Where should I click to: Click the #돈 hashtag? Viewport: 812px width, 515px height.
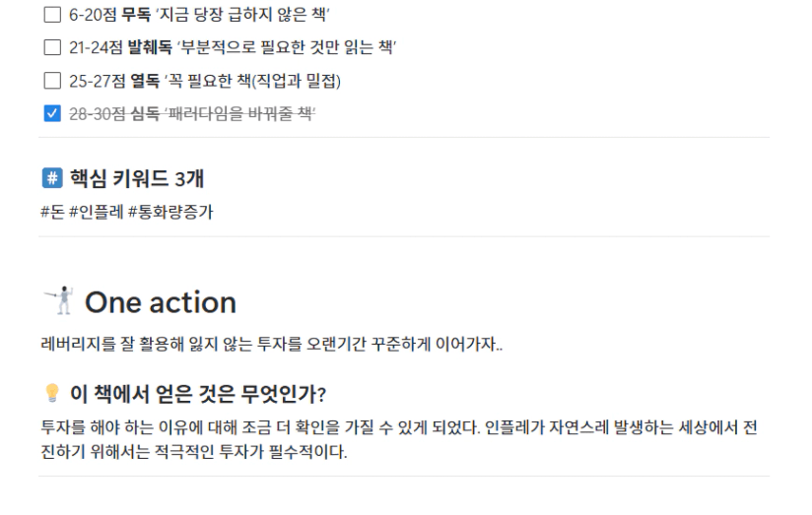(x=51, y=211)
